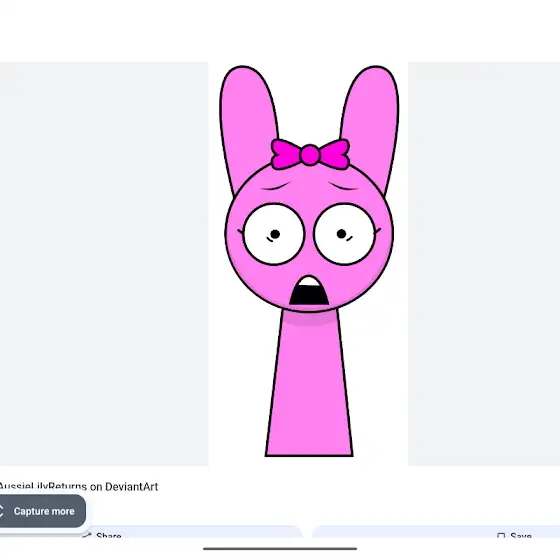Tap the home gesture bar
Screen dimensions: 560x560
280,549
